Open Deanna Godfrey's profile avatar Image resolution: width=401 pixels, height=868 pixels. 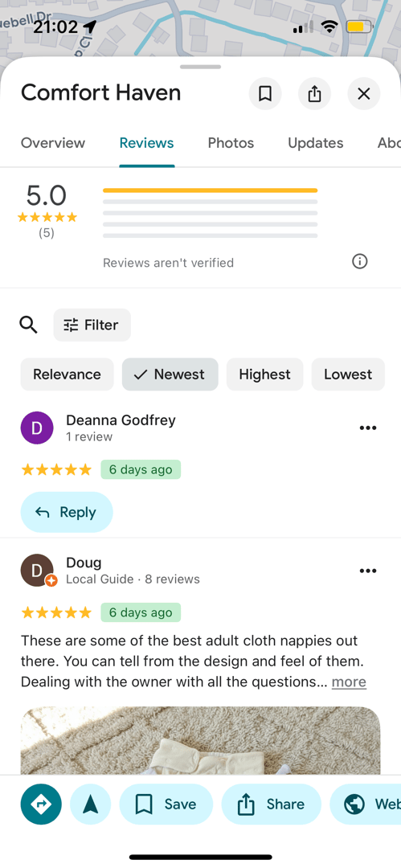[37, 428]
